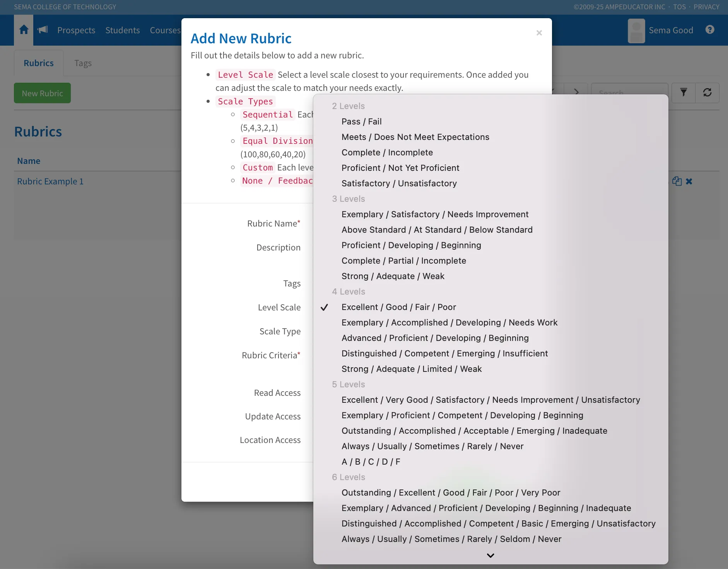Go to the home icon in the navbar

(x=24, y=30)
